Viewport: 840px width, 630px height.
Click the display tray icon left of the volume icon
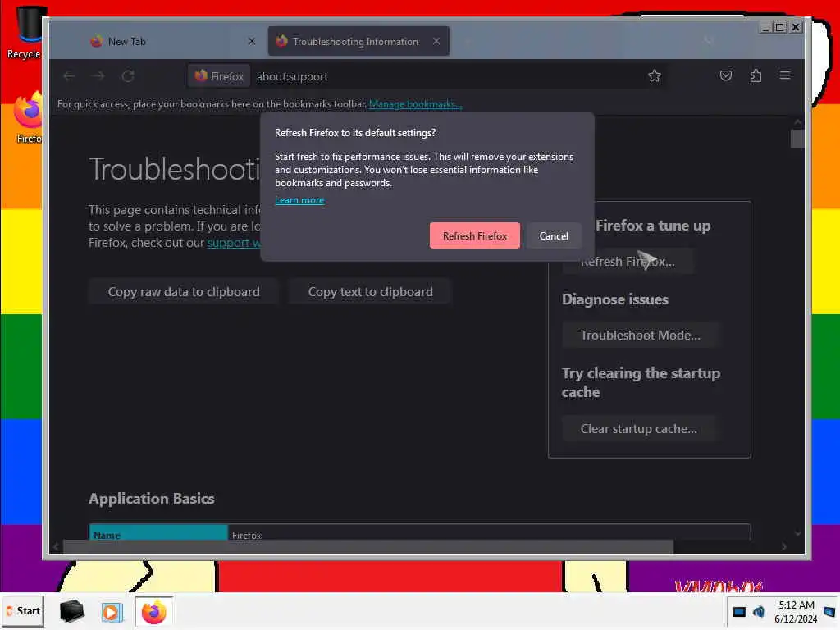click(739, 611)
